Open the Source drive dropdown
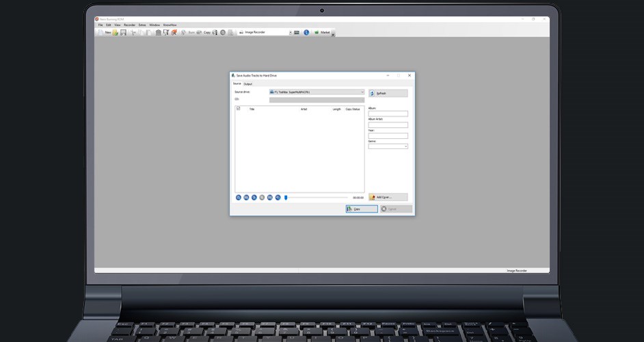Screen dimensions: 644x342 click(x=317, y=92)
